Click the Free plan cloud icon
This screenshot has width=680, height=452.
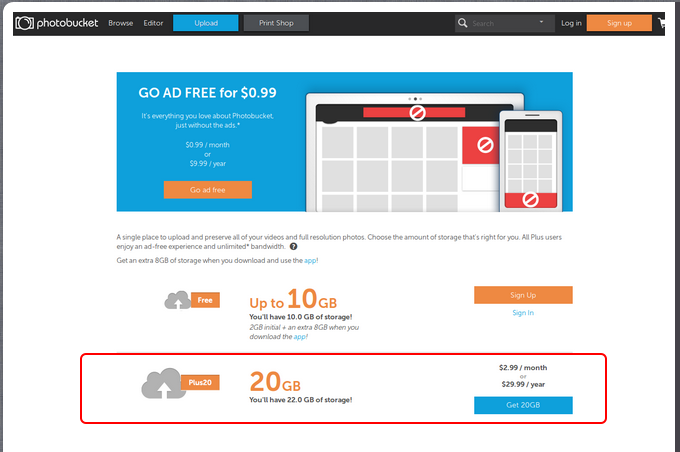[178, 300]
